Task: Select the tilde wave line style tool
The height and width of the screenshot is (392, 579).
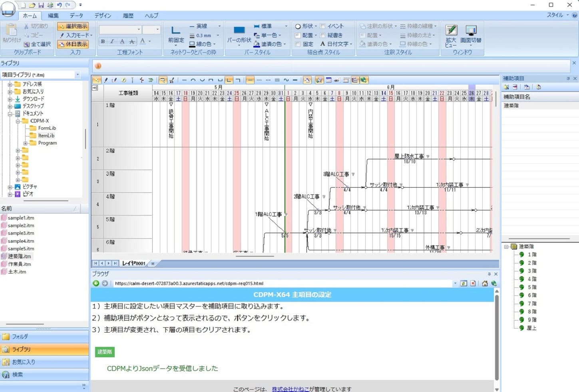Action: 286,80
